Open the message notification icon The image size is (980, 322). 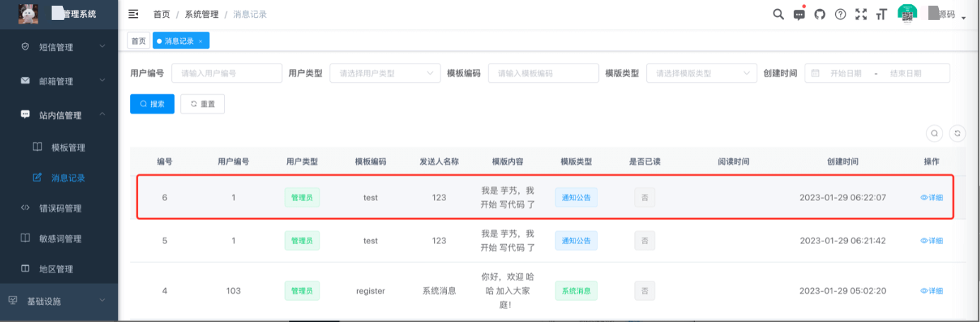[x=799, y=14]
